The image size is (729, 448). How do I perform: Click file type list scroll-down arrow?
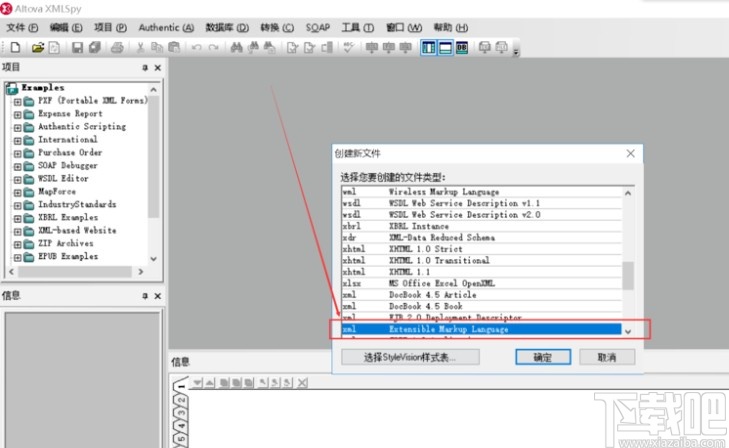pos(628,331)
